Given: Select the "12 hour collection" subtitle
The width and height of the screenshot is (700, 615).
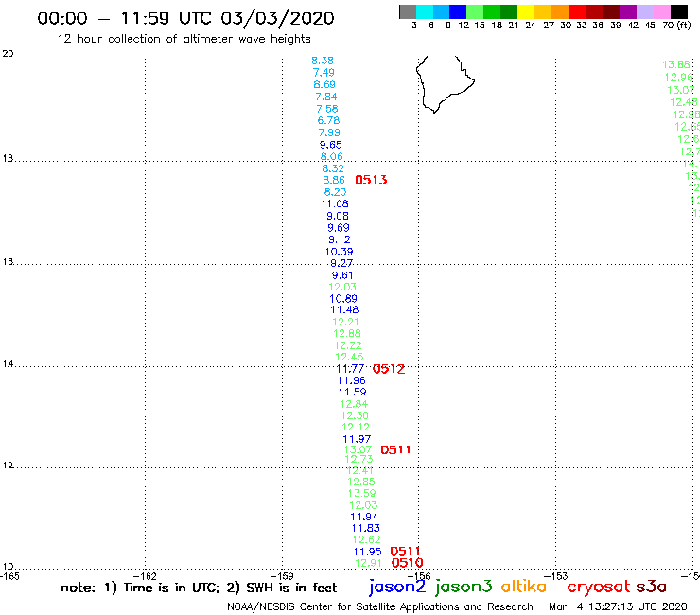Looking at the screenshot, I should (x=184, y=39).
